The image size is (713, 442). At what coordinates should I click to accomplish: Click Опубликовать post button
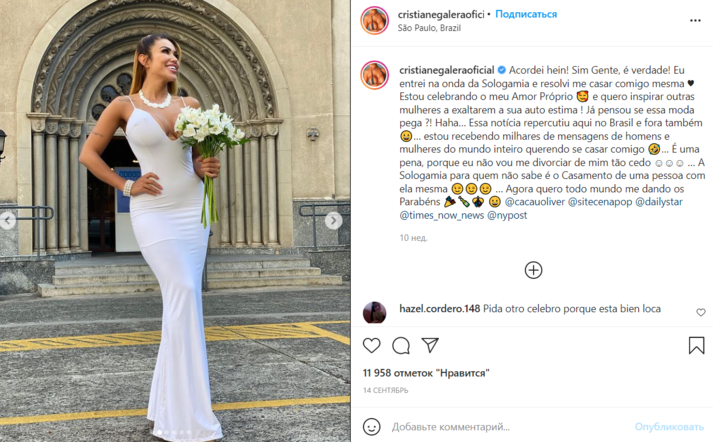(x=669, y=427)
